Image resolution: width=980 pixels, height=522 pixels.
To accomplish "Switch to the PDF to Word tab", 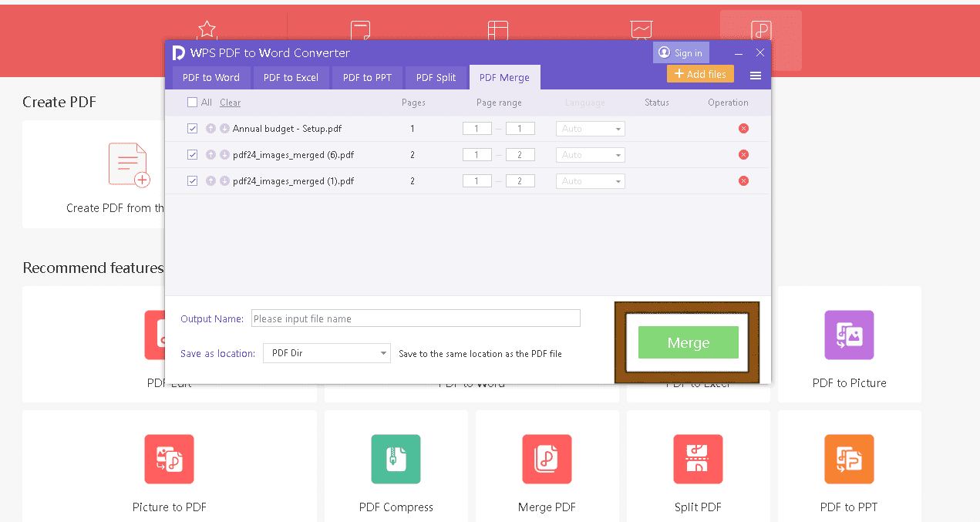I will pyautogui.click(x=211, y=78).
